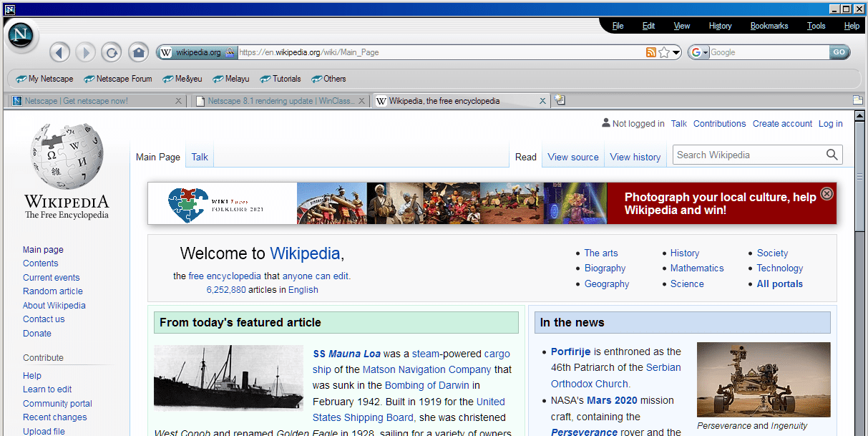Click the forward navigation arrow
868x436 pixels.
[84, 52]
